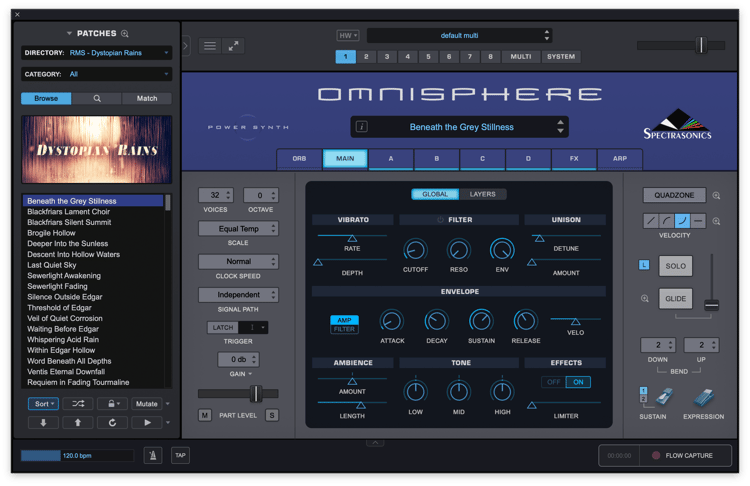Select FILTER envelope mode
The image size is (750, 486).
[x=344, y=329]
